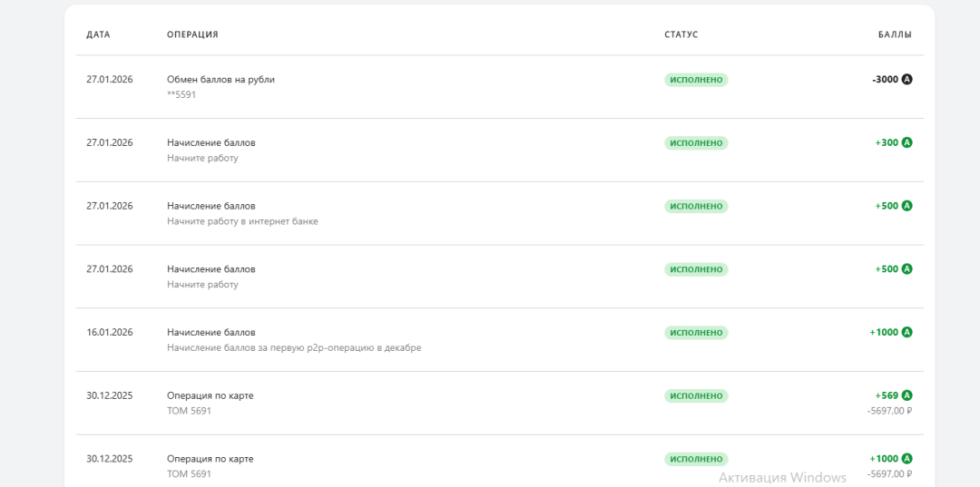Click the 'Баллы' column header

(x=895, y=34)
